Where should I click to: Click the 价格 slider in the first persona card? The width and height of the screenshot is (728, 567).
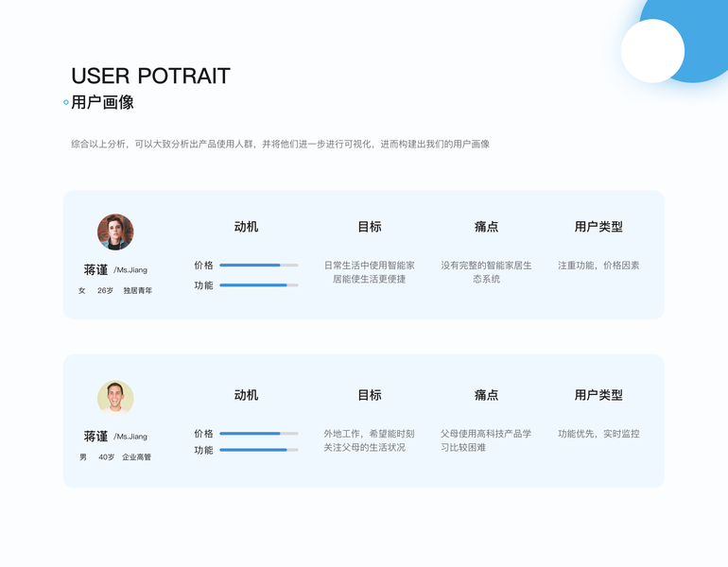(x=259, y=265)
